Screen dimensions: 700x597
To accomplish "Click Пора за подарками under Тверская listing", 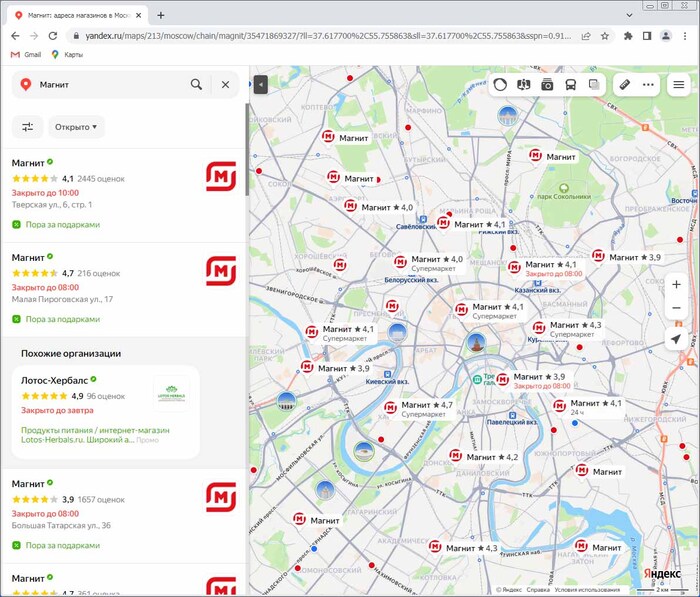I will pos(62,225).
